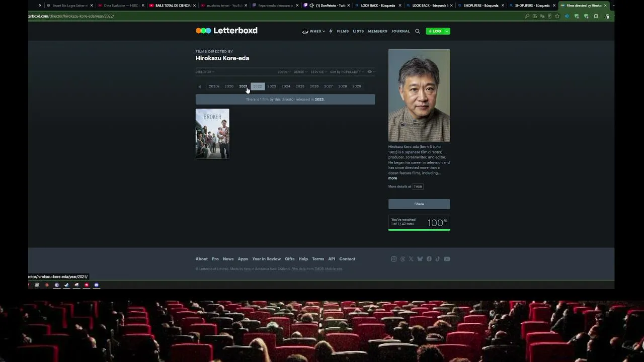Click the Letterboxd logo
This screenshot has width=644, height=362.
point(226,31)
